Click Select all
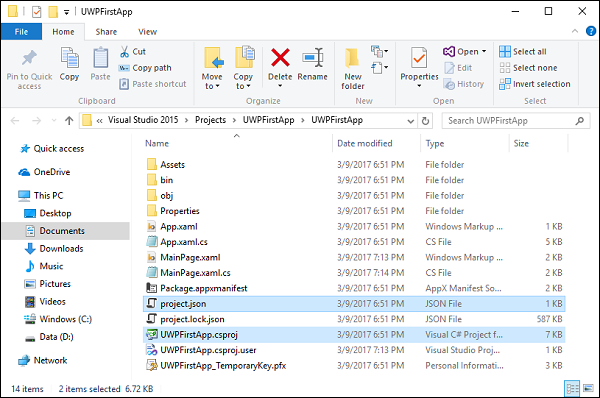Image resolution: width=600 pixels, height=398 pixels. tap(523, 51)
